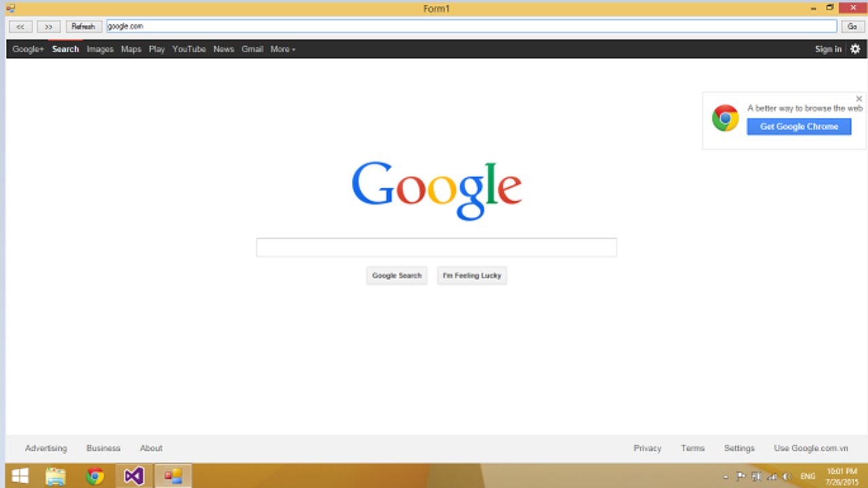Viewport: 868px width, 488px height.
Task: Show hidden tray icons arrow
Action: click(726, 476)
